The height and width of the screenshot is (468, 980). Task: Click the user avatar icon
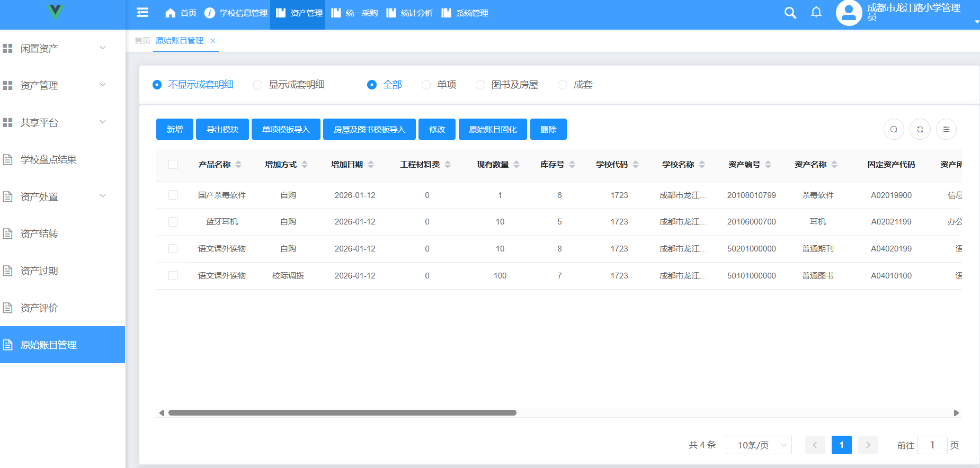point(849,13)
